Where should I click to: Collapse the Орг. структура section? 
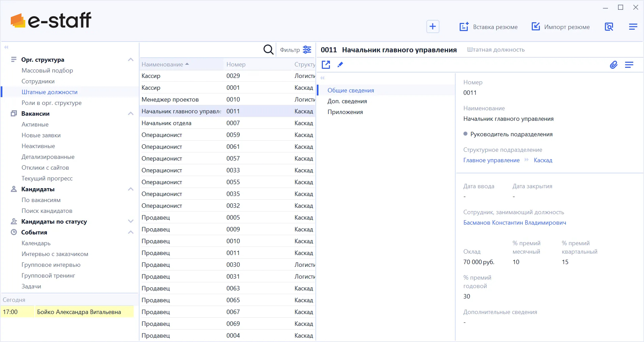[131, 60]
